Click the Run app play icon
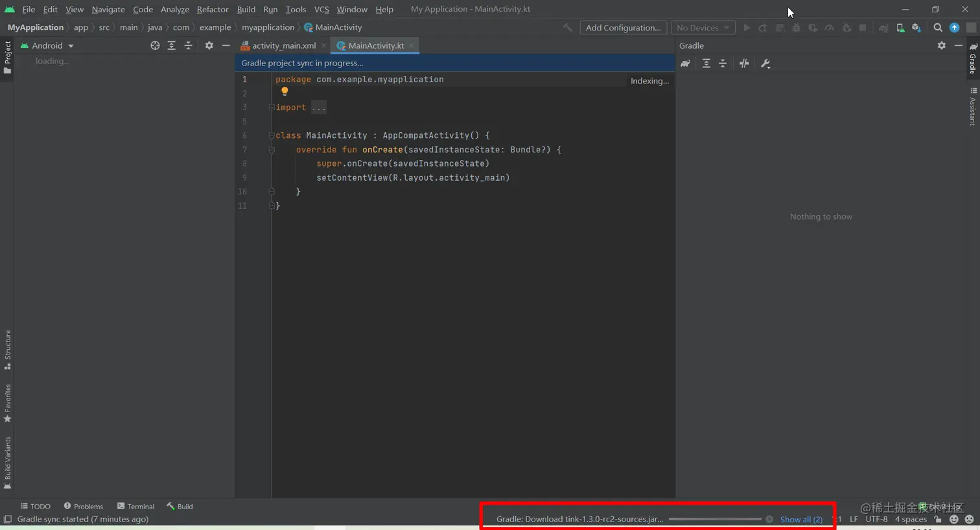This screenshot has height=530, width=980. [x=747, y=28]
